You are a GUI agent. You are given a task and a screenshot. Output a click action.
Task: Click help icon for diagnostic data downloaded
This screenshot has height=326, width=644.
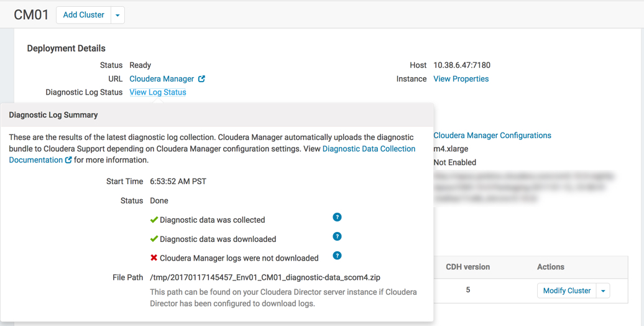337,236
